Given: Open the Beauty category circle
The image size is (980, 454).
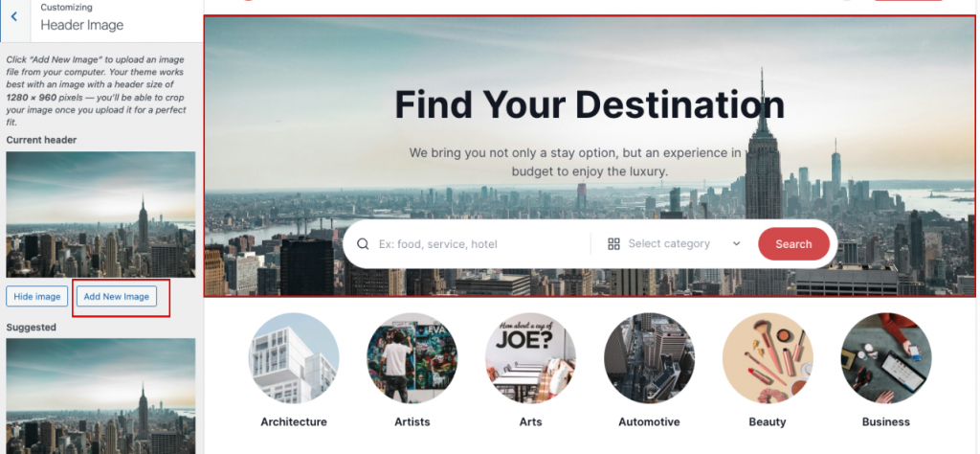Looking at the screenshot, I should point(768,358).
